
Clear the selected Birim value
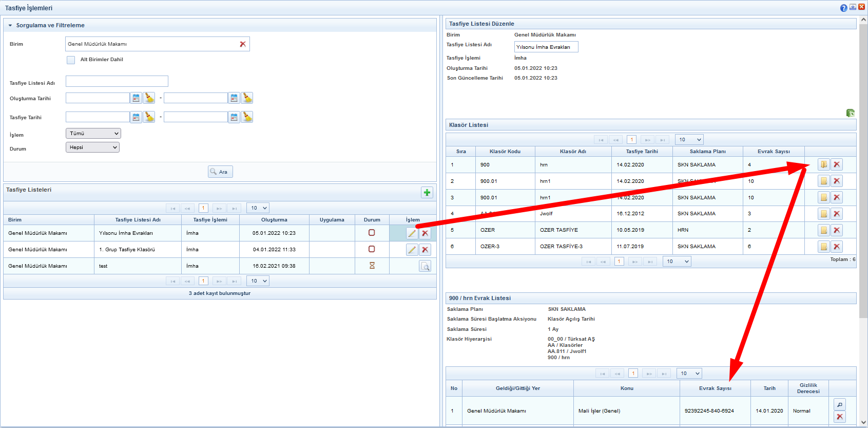click(x=243, y=44)
